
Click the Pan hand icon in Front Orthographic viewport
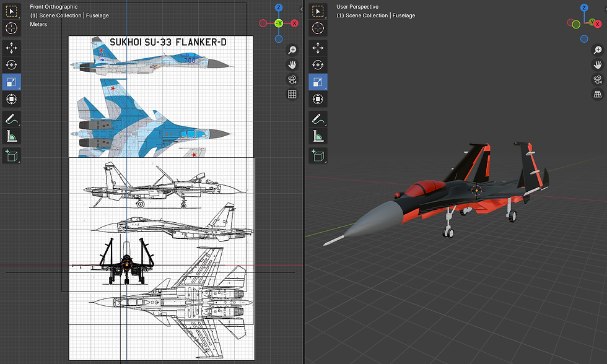[x=292, y=64]
